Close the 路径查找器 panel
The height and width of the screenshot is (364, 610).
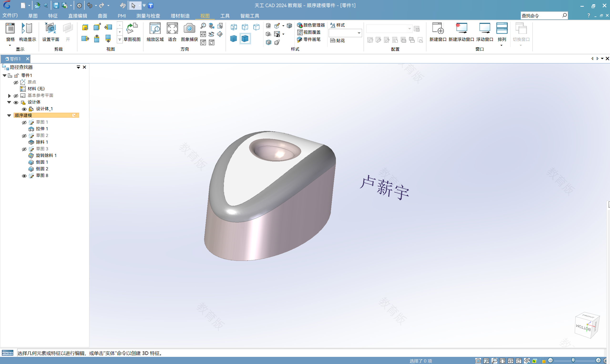(84, 67)
